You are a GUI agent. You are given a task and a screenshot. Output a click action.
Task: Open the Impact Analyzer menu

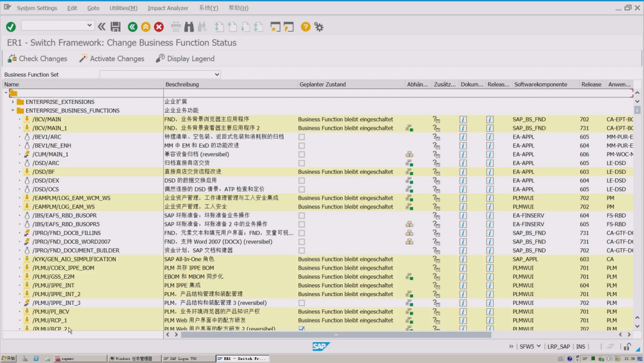(168, 8)
